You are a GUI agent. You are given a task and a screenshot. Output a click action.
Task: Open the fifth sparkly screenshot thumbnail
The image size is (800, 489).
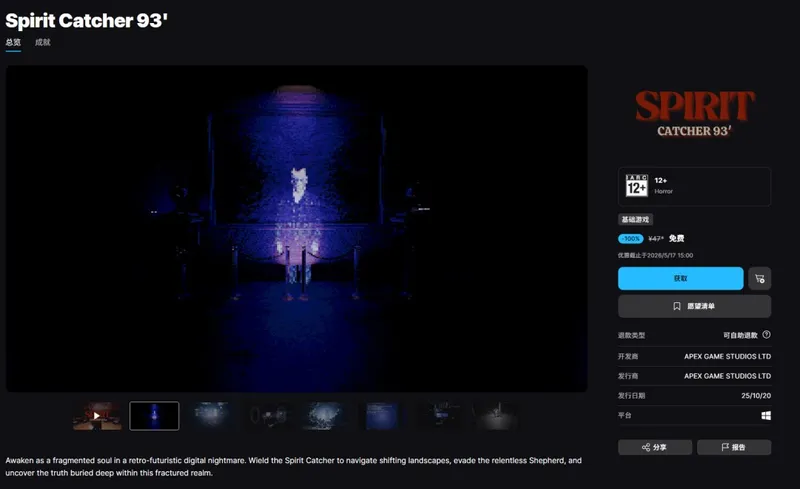tap(325, 415)
